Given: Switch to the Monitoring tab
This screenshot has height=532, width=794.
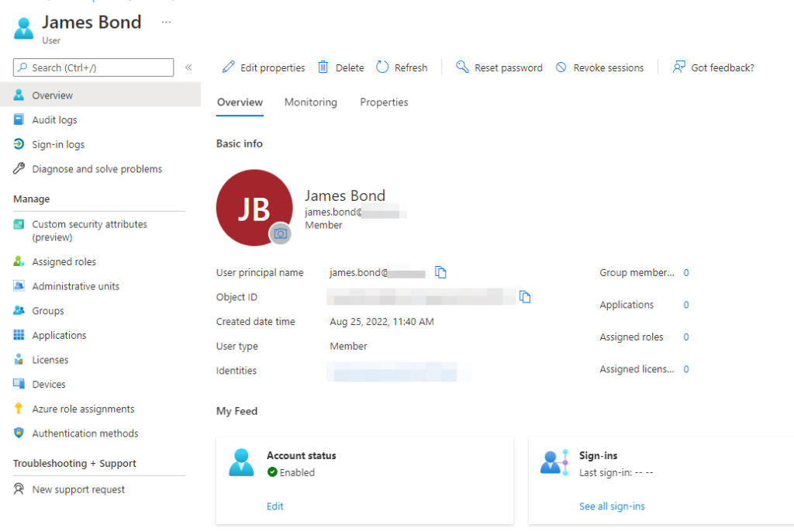Looking at the screenshot, I should [310, 102].
